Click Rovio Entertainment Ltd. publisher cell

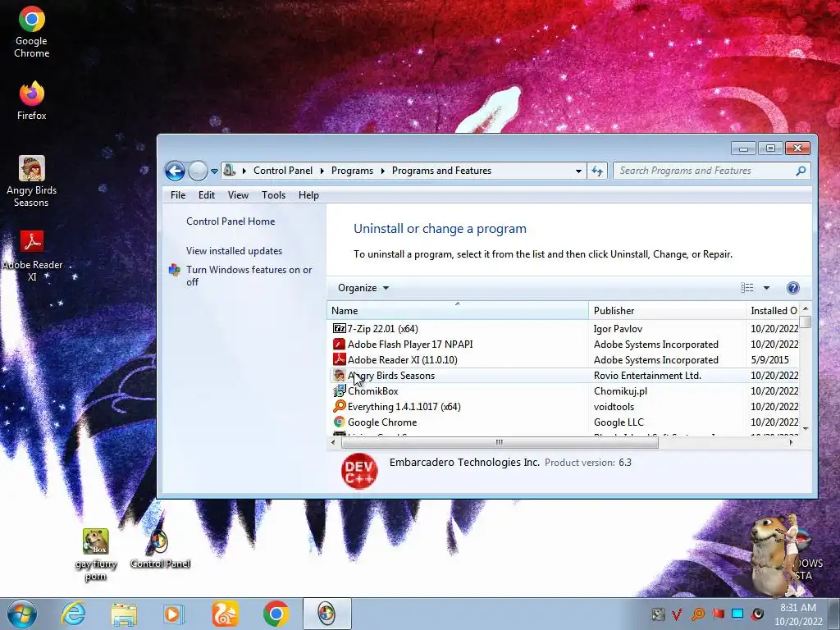coord(647,376)
